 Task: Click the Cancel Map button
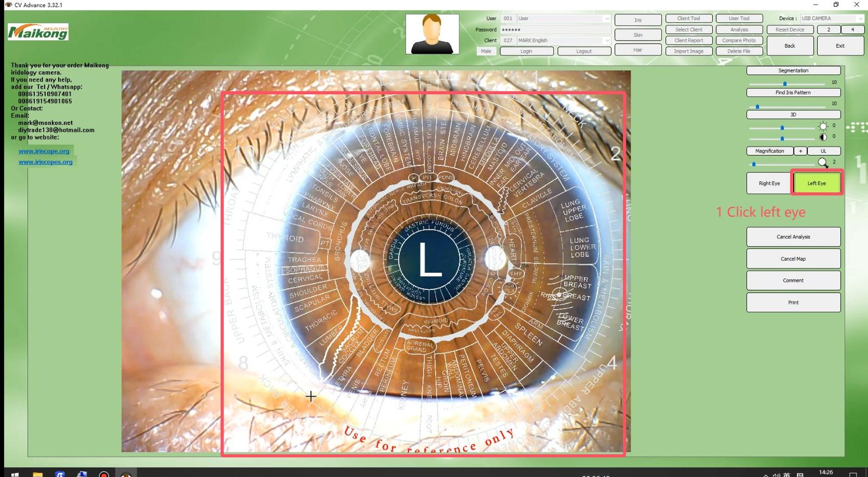pos(793,259)
